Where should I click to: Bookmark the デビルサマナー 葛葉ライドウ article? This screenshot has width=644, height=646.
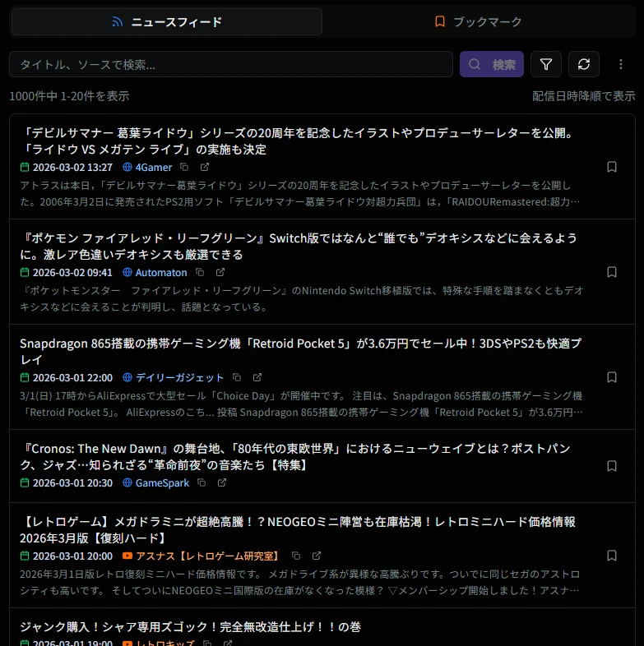[611, 167]
